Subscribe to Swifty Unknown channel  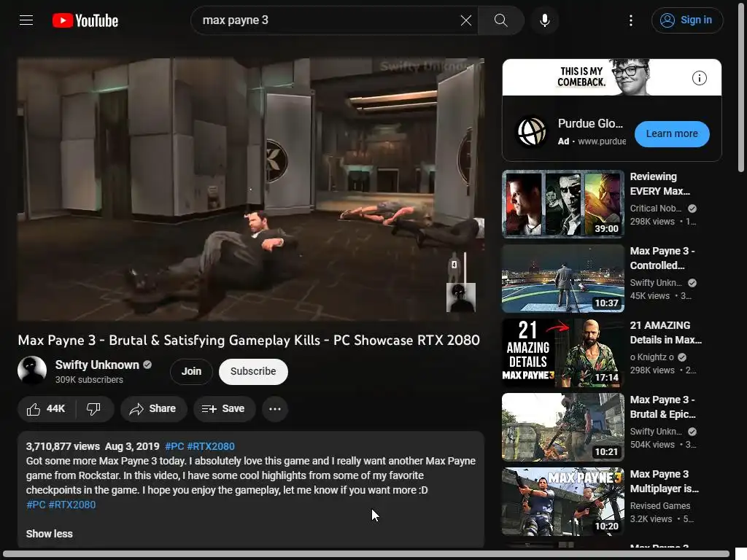pos(253,371)
